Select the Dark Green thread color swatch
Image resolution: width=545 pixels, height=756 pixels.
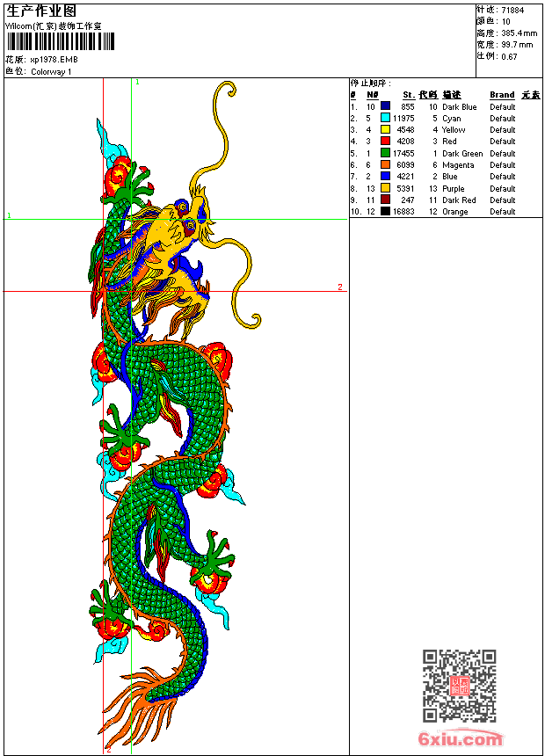[385, 153]
